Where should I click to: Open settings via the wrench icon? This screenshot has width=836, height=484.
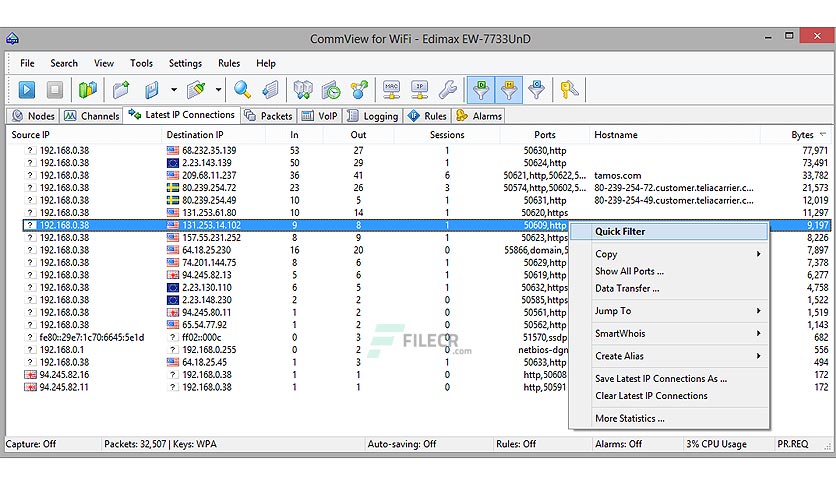(448, 90)
